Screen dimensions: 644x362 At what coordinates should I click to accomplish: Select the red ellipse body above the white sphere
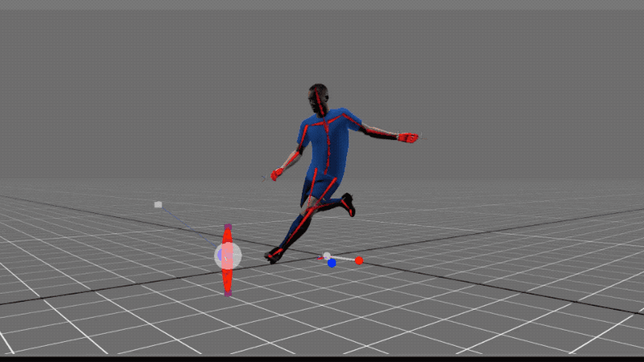228,239
